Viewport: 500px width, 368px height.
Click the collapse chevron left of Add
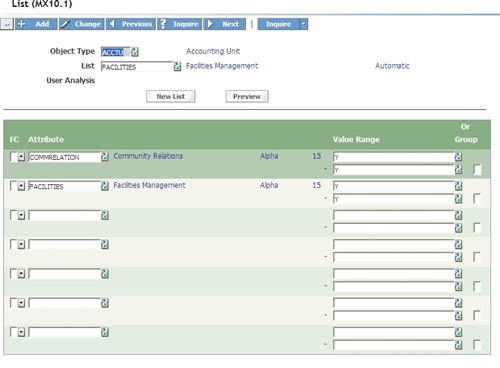point(7,24)
